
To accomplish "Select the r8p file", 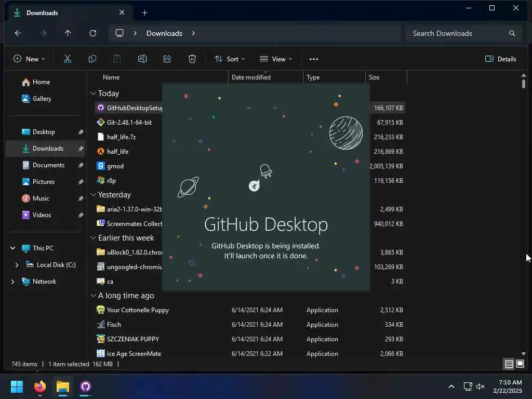I will [111, 181].
